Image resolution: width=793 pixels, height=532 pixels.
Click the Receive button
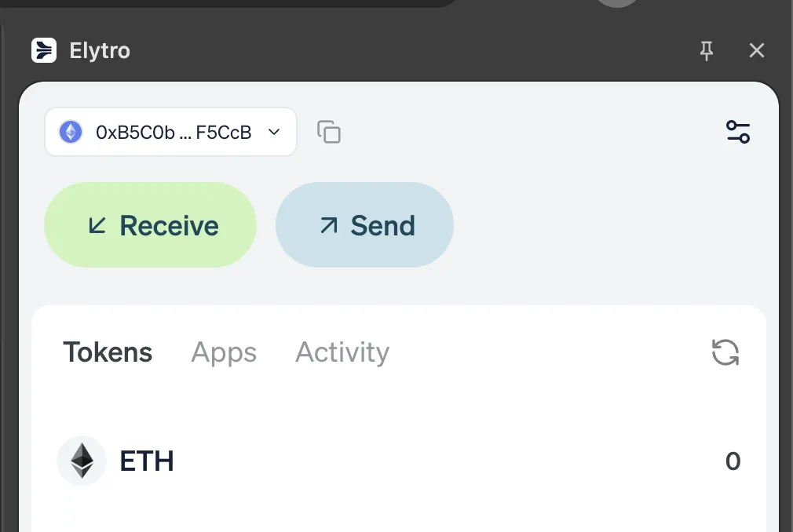click(x=150, y=225)
